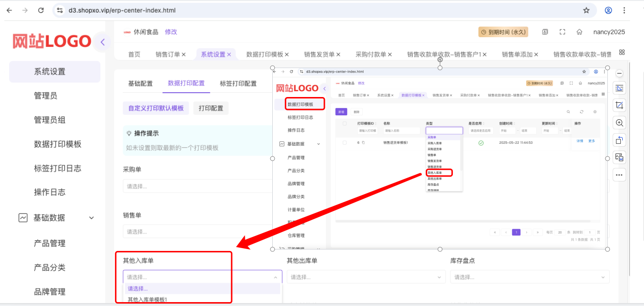Open 操作日志 in the main sidebar
Screen dimensions: 644x306
point(50,192)
